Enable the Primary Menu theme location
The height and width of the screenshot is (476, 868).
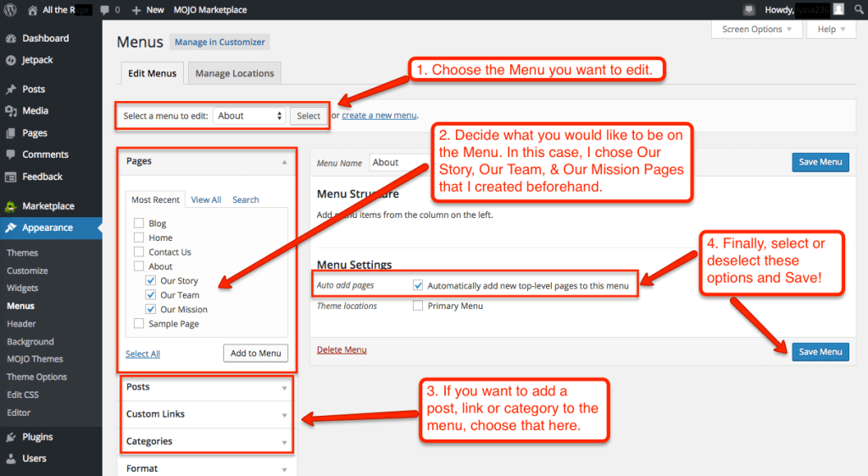[418, 305]
